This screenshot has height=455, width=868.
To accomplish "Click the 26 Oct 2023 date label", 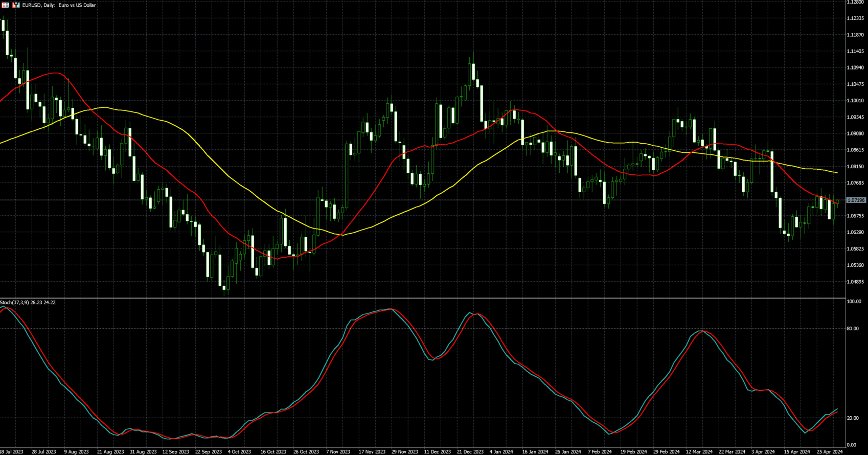I will (x=306, y=452).
